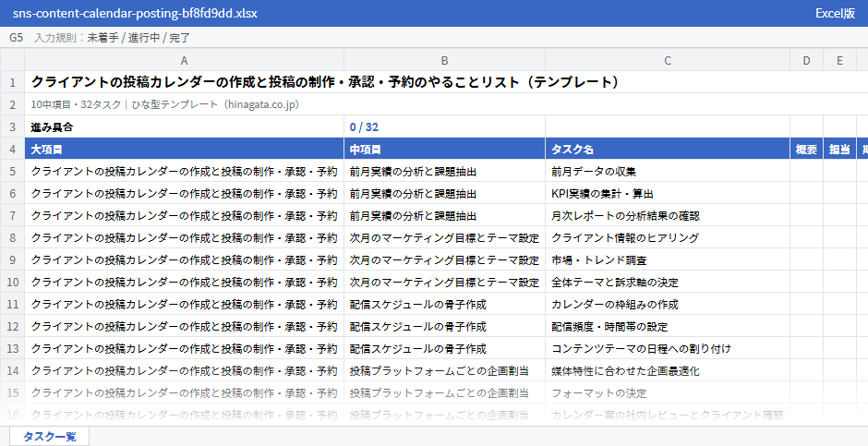Click the file name sns-content-calendar-posting title
This screenshot has width=868, height=446.
click(135, 13)
